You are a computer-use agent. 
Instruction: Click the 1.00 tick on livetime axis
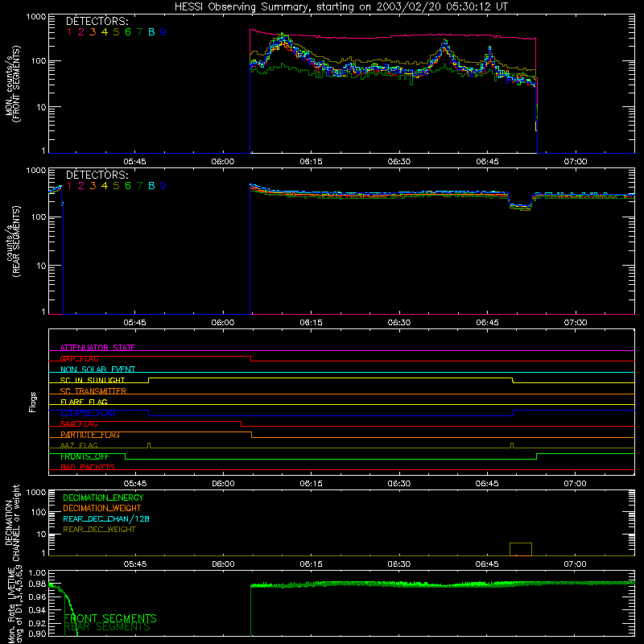coord(38,573)
